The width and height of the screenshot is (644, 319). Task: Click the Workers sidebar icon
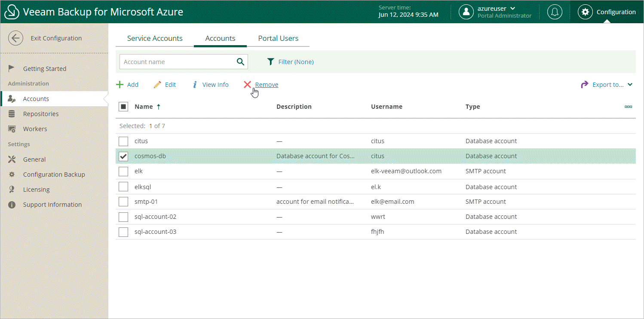point(12,129)
